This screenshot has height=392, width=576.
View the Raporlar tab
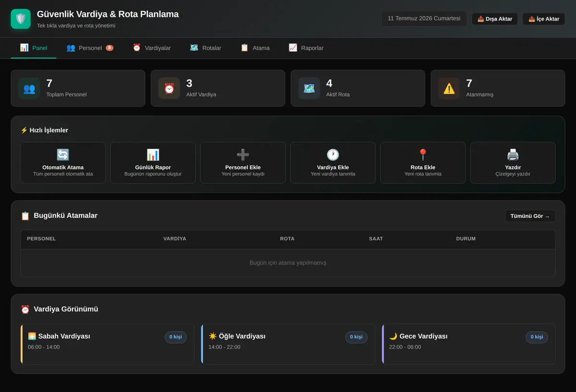click(x=306, y=48)
